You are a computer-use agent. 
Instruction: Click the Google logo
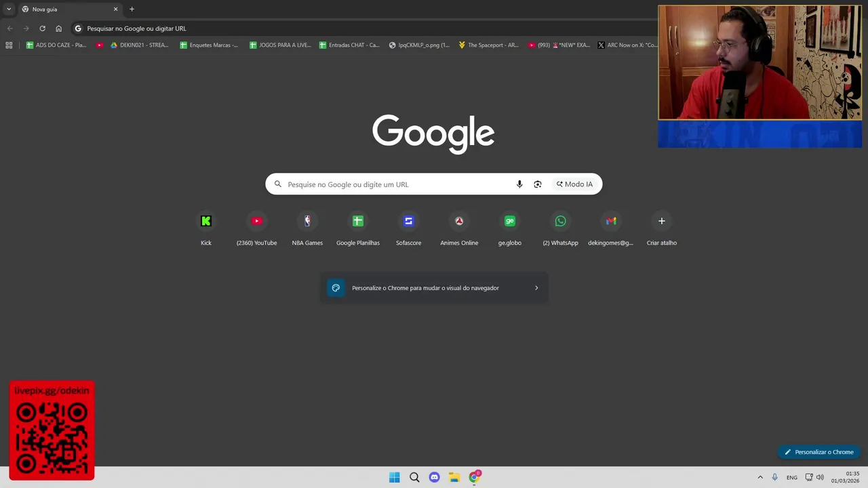click(433, 134)
